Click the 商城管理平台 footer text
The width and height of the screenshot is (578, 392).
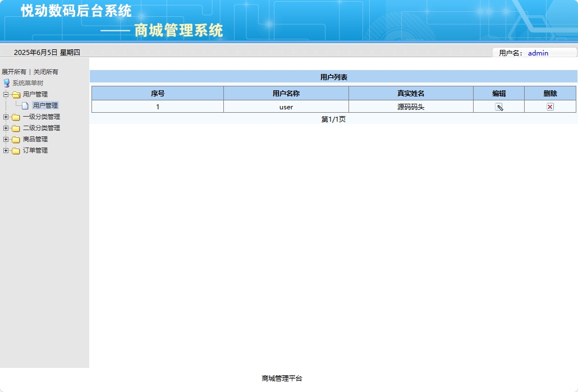[282, 378]
